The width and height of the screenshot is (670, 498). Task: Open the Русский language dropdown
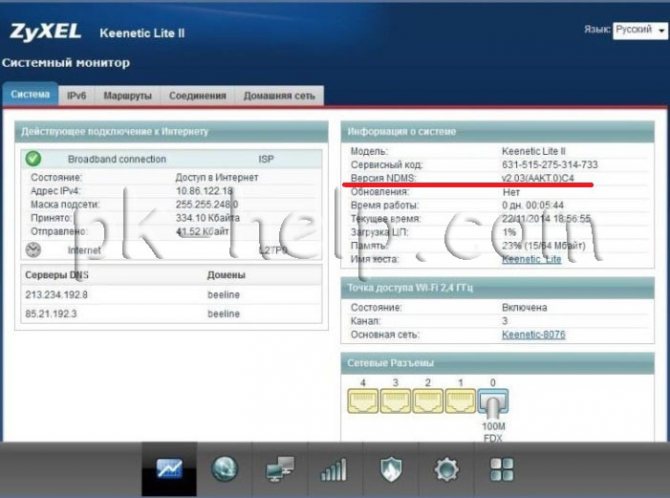click(640, 30)
